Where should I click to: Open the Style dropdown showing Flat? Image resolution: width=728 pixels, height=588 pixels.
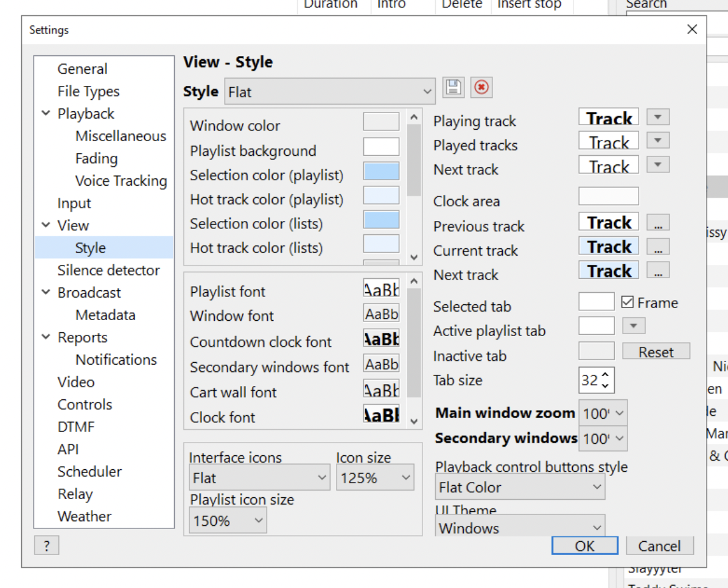330,91
